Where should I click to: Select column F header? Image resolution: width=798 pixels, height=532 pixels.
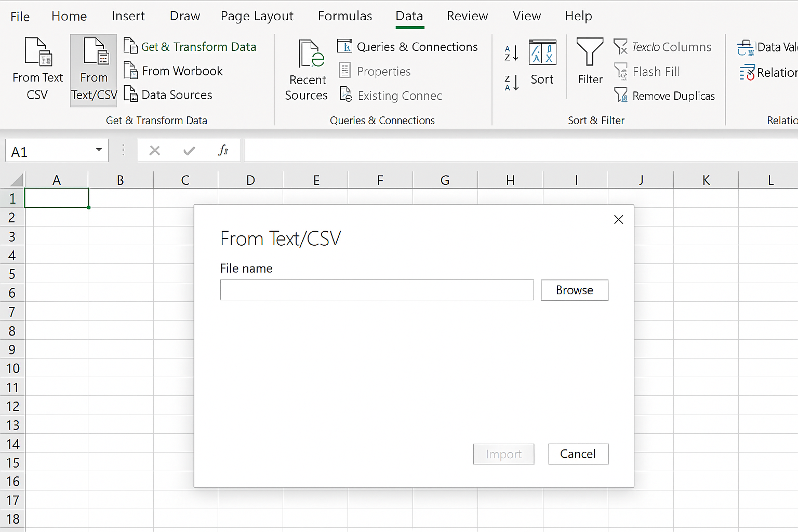pyautogui.click(x=380, y=180)
